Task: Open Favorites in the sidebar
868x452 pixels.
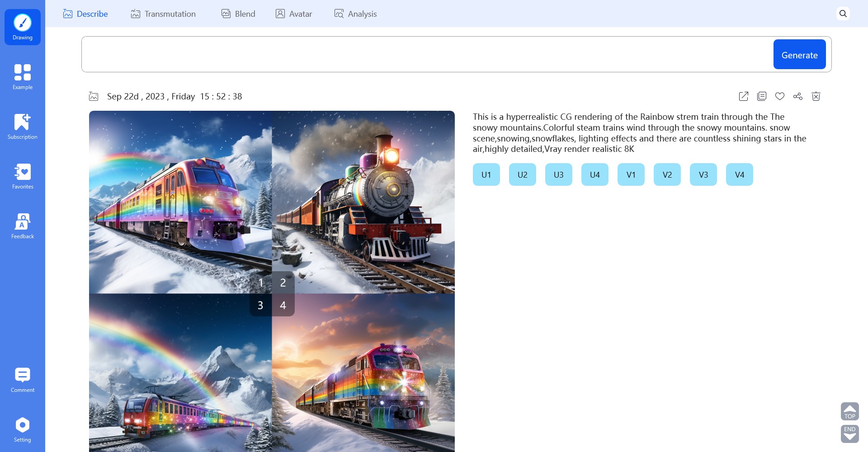Action: [23, 176]
